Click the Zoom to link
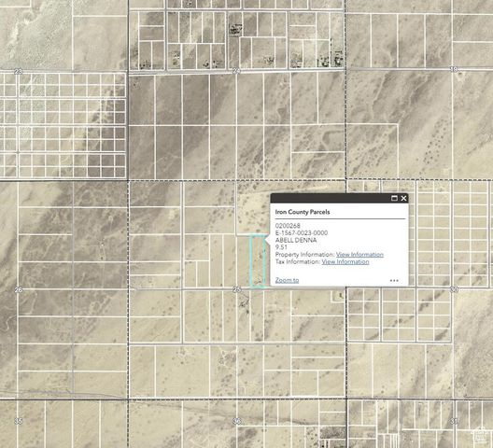493x448 pixels. pyautogui.click(x=287, y=280)
